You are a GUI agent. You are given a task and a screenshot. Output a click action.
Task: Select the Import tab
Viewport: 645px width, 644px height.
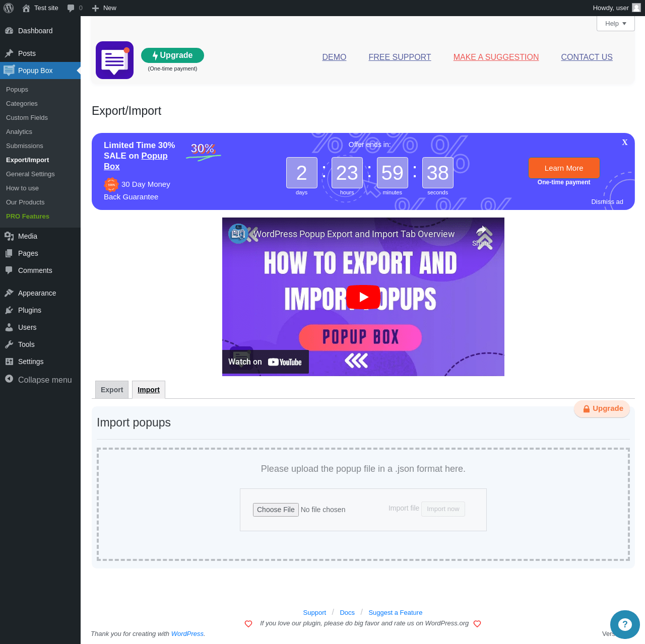(x=149, y=390)
